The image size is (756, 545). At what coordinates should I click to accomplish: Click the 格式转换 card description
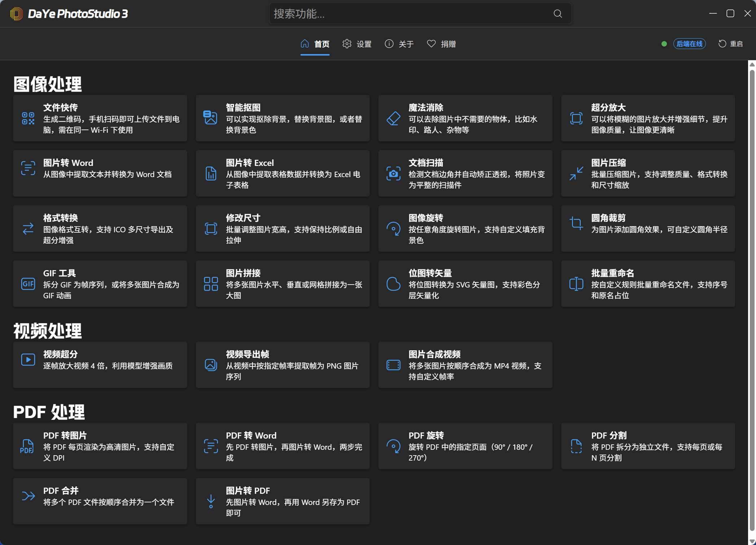coord(108,235)
